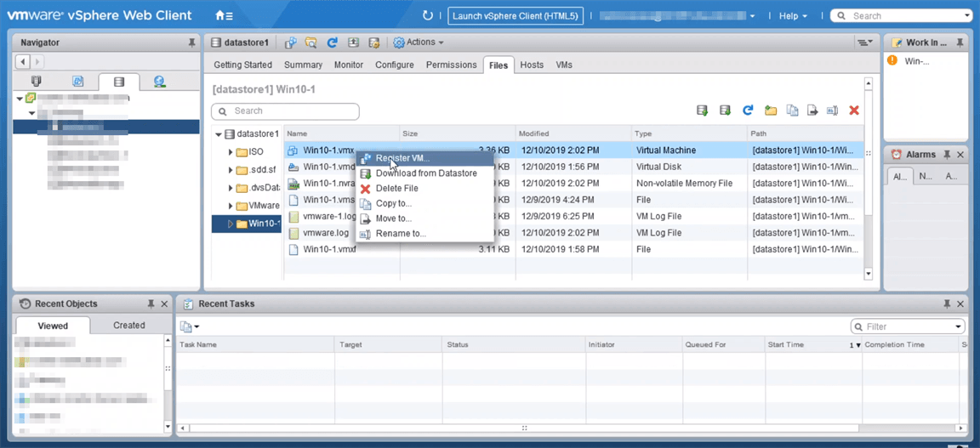Refresh the datastore file browser

(748, 111)
